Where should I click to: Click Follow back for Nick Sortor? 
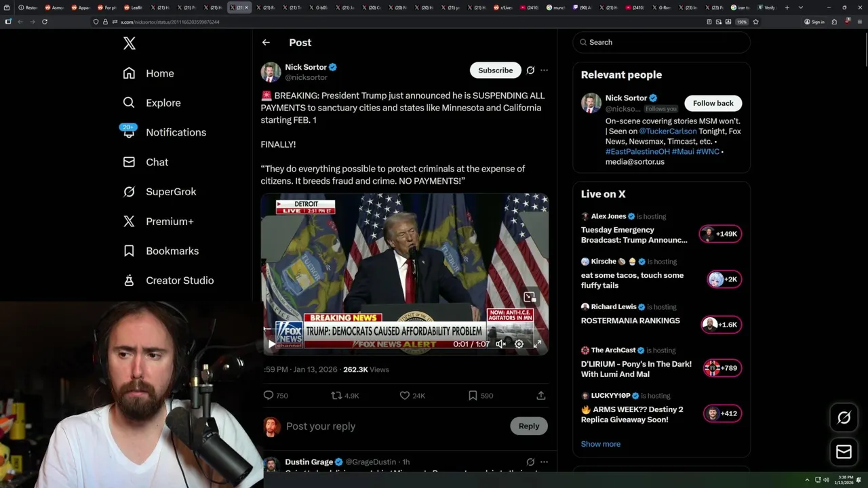713,103
